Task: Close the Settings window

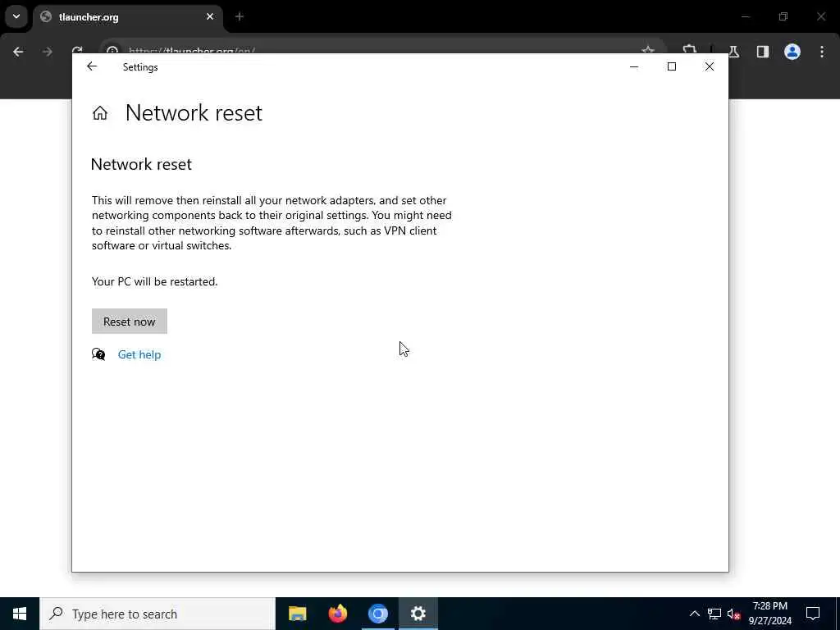Action: 710,66
